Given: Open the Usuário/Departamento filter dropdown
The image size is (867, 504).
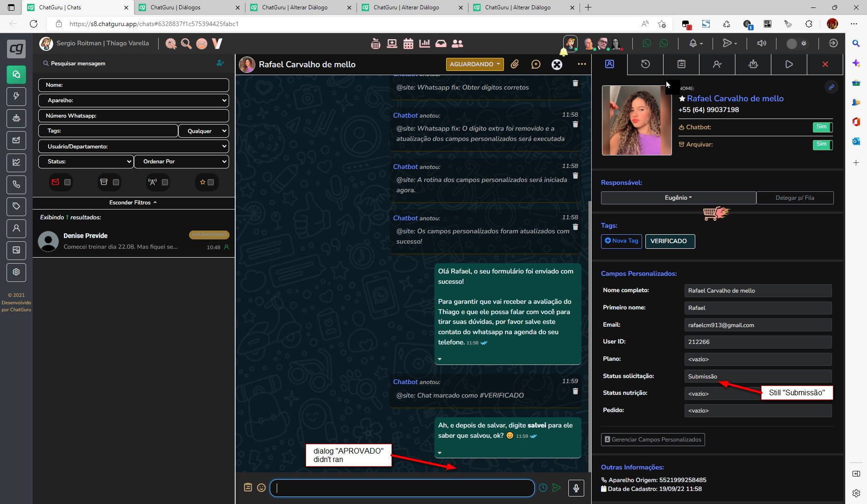Looking at the screenshot, I should pyautogui.click(x=133, y=147).
